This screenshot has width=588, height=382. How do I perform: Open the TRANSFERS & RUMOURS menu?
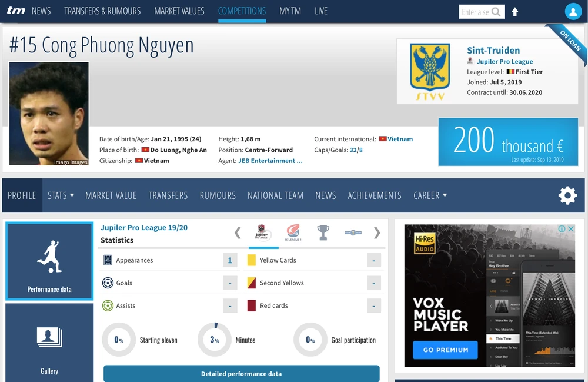(x=102, y=11)
